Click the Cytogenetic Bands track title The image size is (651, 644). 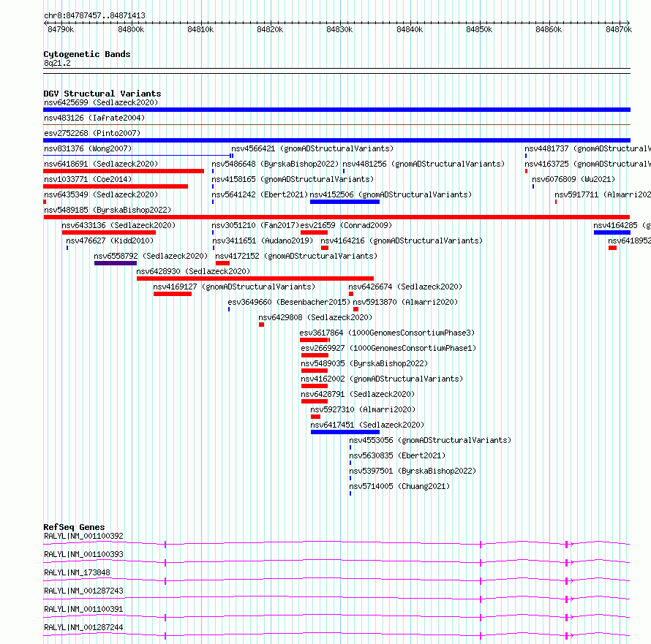pos(87,54)
